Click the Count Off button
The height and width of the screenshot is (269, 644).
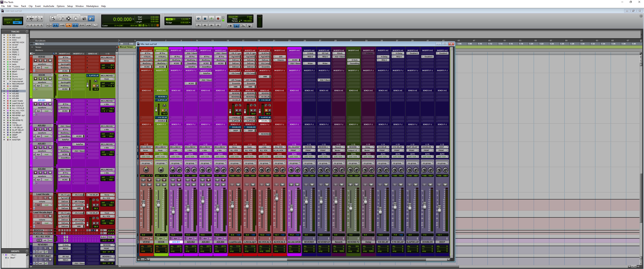pyautogui.click(x=233, y=17)
